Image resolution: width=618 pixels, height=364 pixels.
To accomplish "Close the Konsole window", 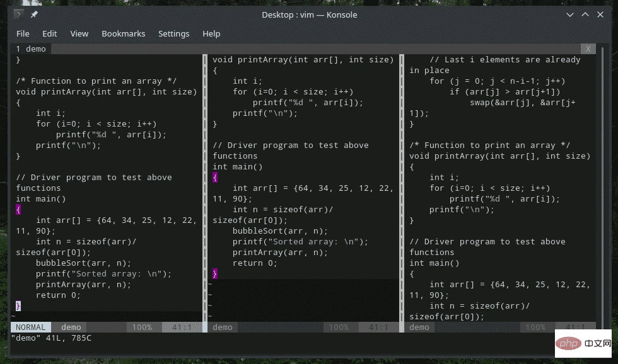I will 600,14.
